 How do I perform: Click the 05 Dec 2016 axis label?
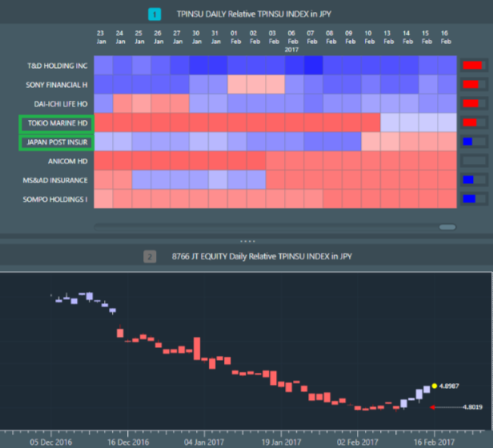coord(51,442)
